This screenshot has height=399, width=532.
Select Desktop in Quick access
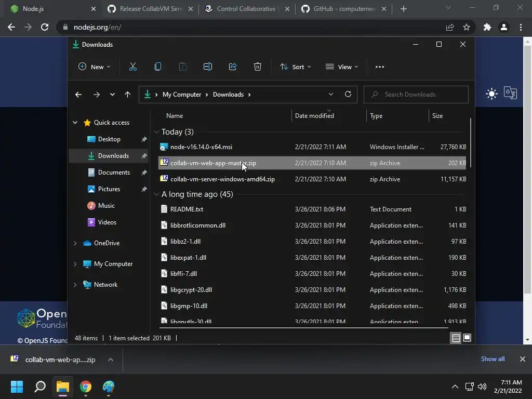pos(109,139)
